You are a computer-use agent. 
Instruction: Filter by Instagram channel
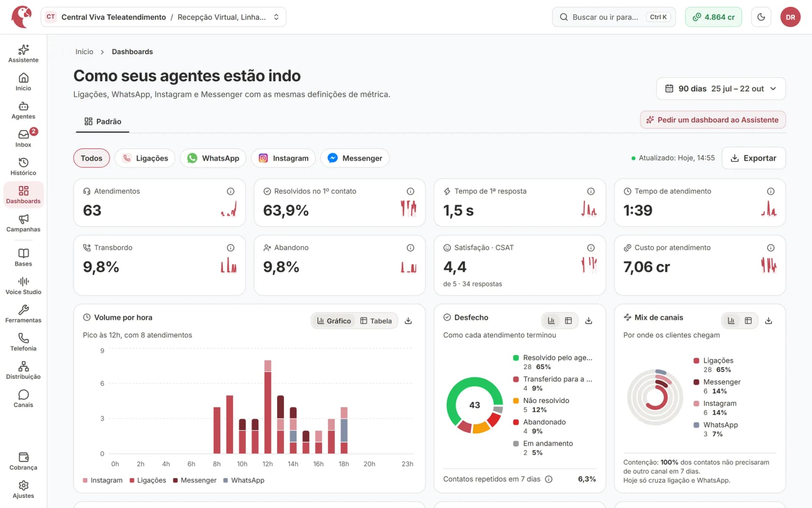[283, 158]
